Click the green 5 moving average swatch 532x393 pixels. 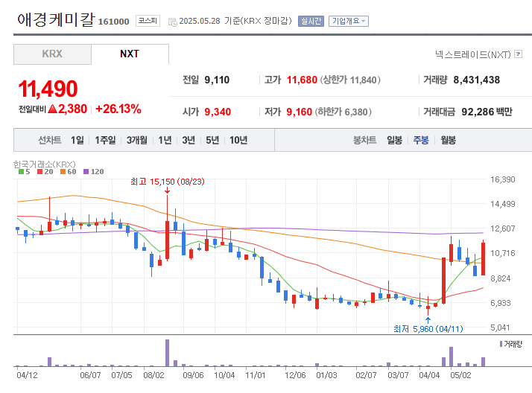[21, 172]
